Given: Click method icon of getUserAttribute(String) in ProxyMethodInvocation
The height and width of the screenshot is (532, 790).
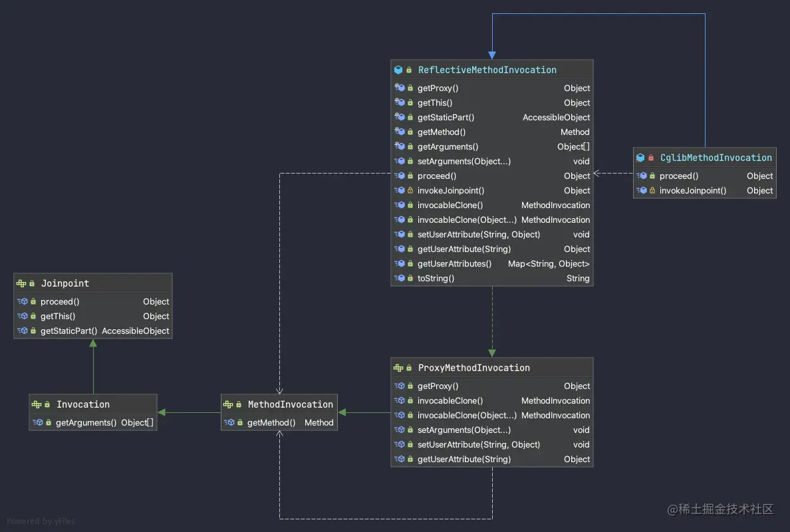Looking at the screenshot, I should tap(400, 459).
